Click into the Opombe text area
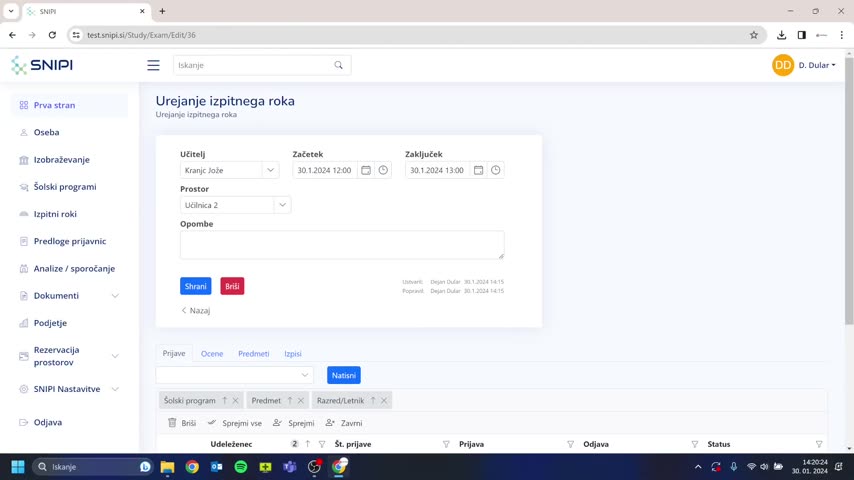 pyautogui.click(x=342, y=245)
